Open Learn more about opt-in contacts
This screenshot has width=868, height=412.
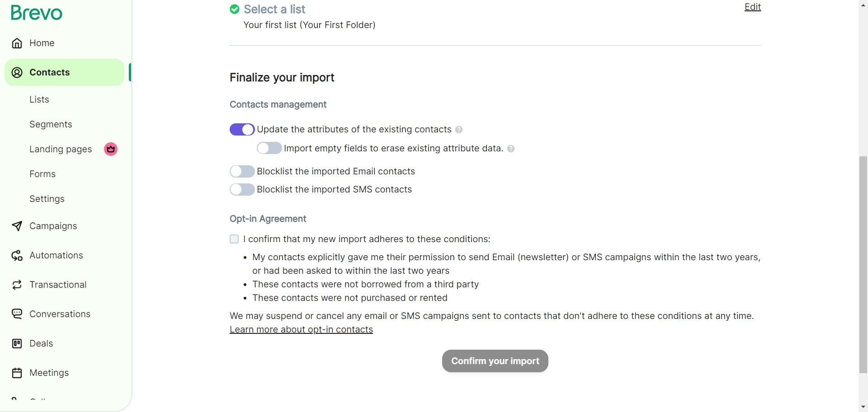click(x=301, y=329)
